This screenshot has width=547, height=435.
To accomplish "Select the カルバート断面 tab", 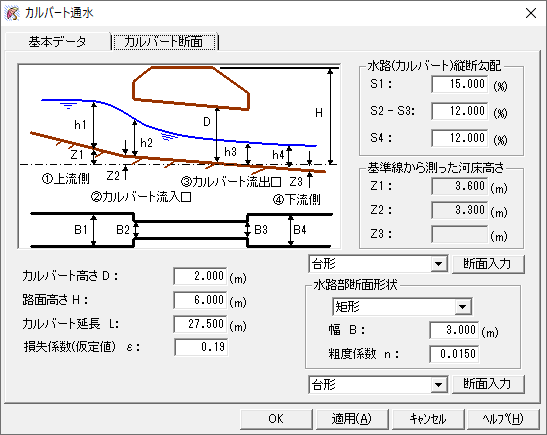I will coord(164,42).
